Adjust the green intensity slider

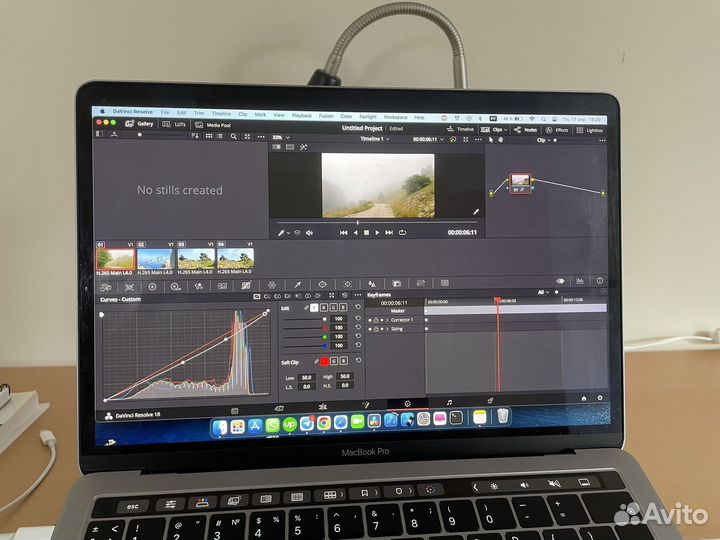click(x=305, y=337)
